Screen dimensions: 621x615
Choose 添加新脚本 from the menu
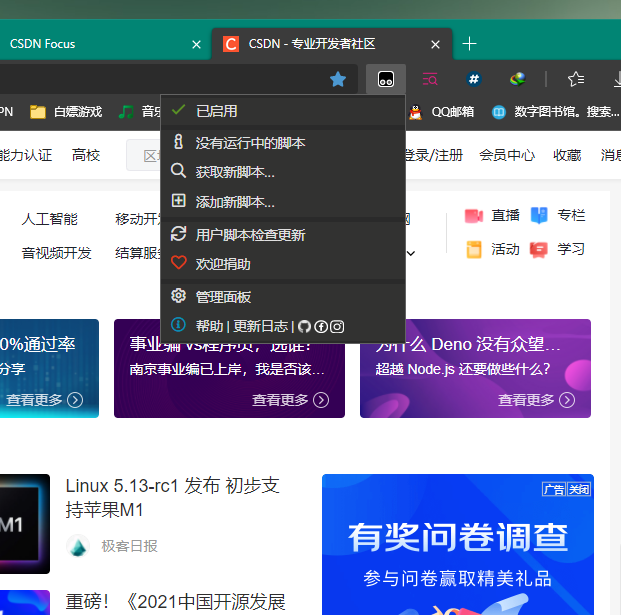tap(235, 202)
